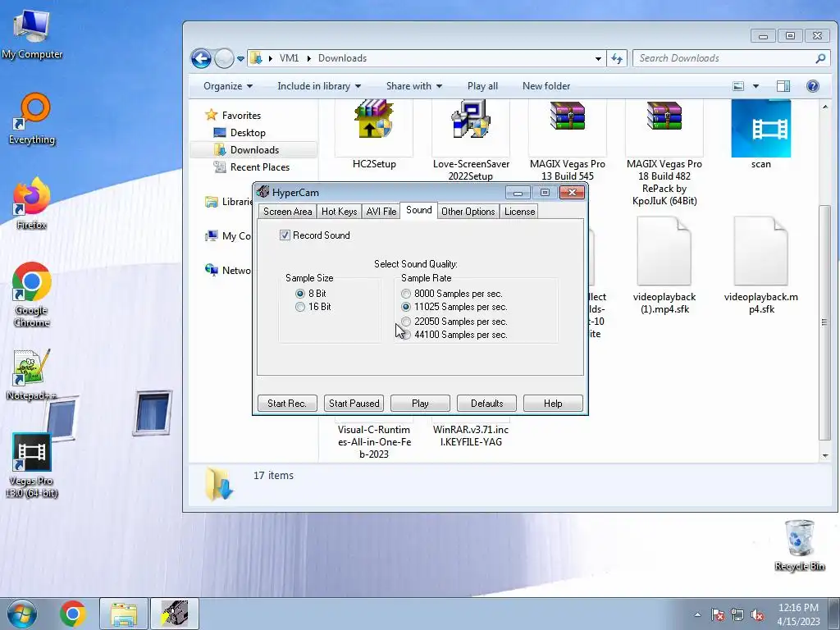Open HyperCam Help button

553,404
